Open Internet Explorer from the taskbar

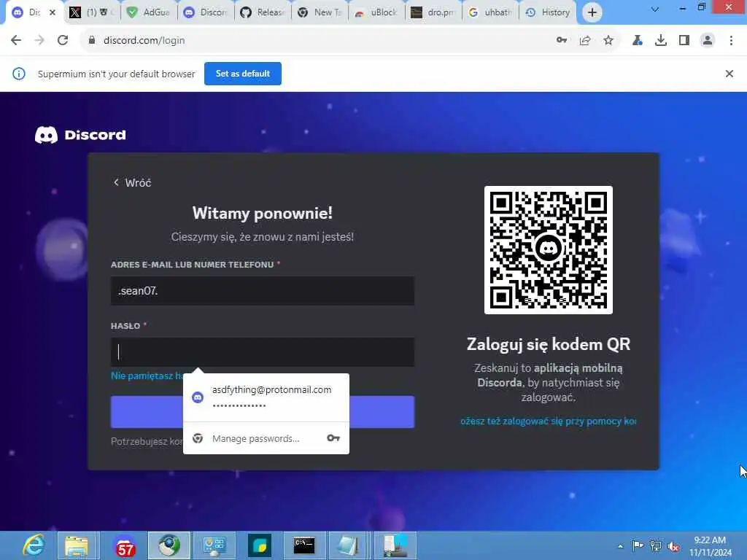[34, 545]
